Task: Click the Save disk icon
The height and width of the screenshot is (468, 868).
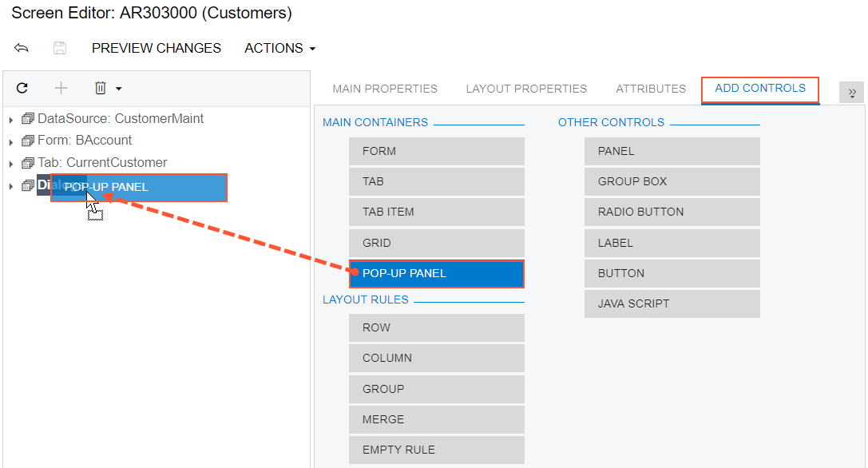Action: [x=60, y=48]
